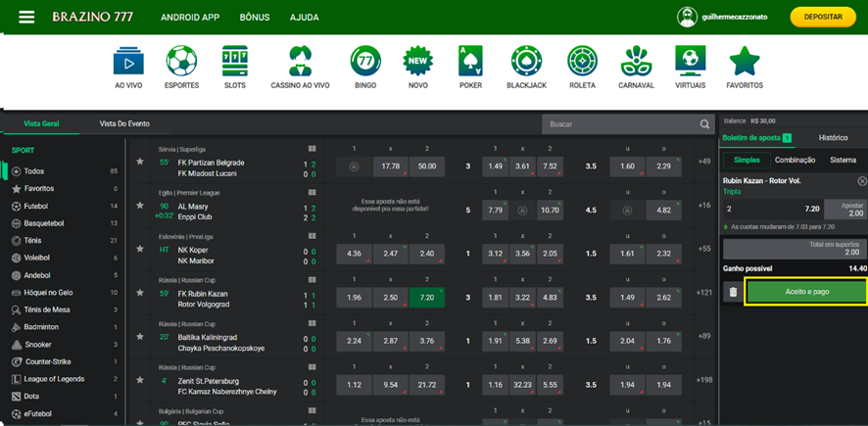Delete bet with trash can icon
The image size is (868, 426).
tap(734, 292)
